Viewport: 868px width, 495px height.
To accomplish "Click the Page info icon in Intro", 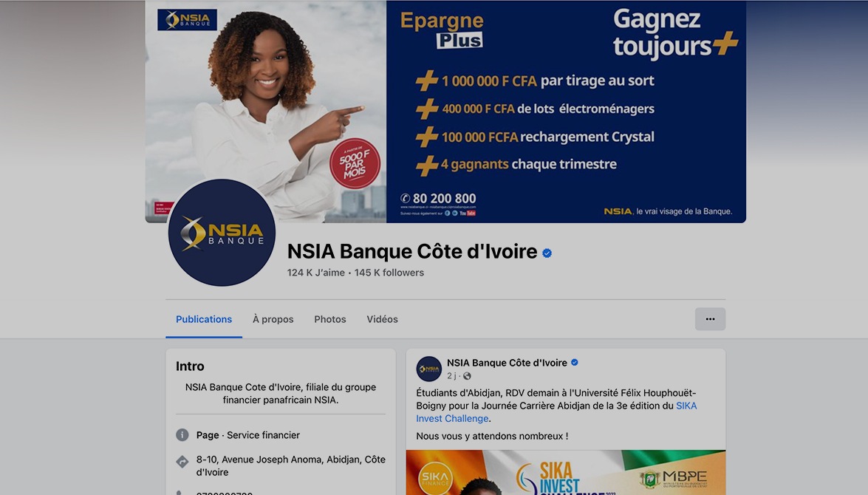I will coord(182,435).
